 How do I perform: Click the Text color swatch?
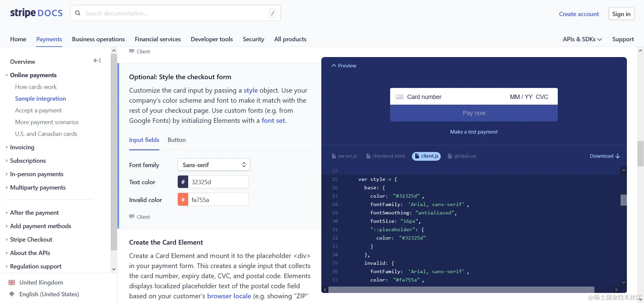tap(183, 182)
